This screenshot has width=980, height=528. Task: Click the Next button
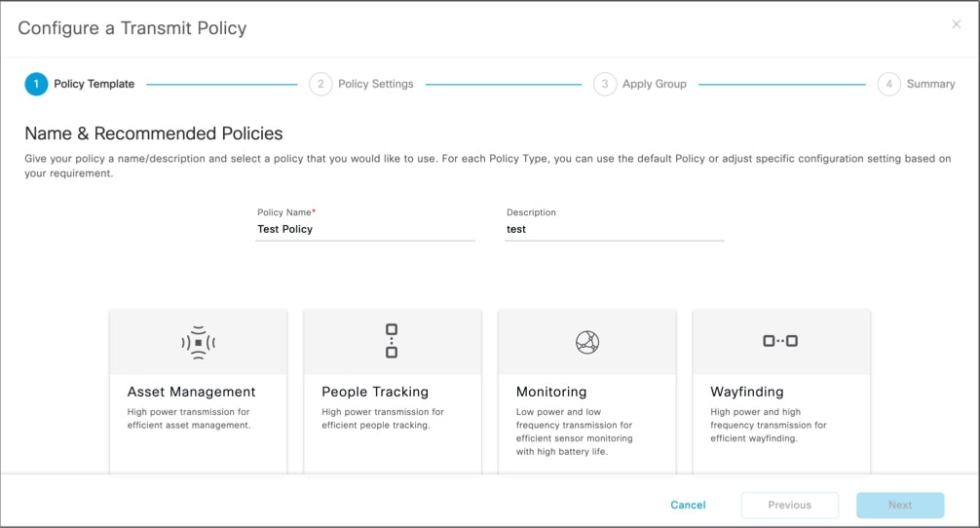point(900,505)
